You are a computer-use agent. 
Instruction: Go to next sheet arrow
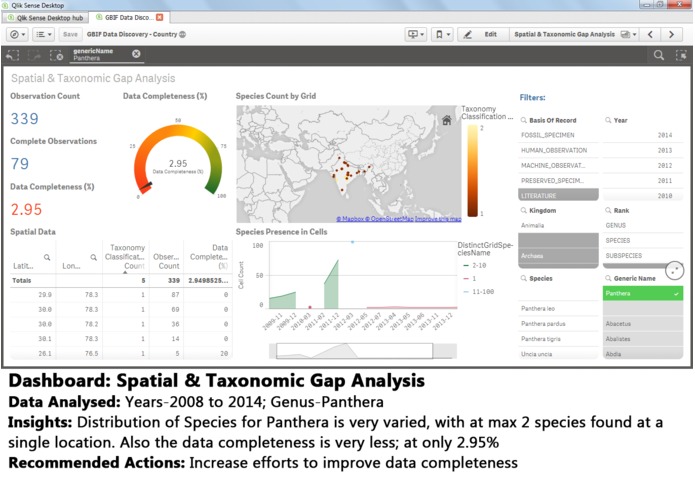pos(672,35)
